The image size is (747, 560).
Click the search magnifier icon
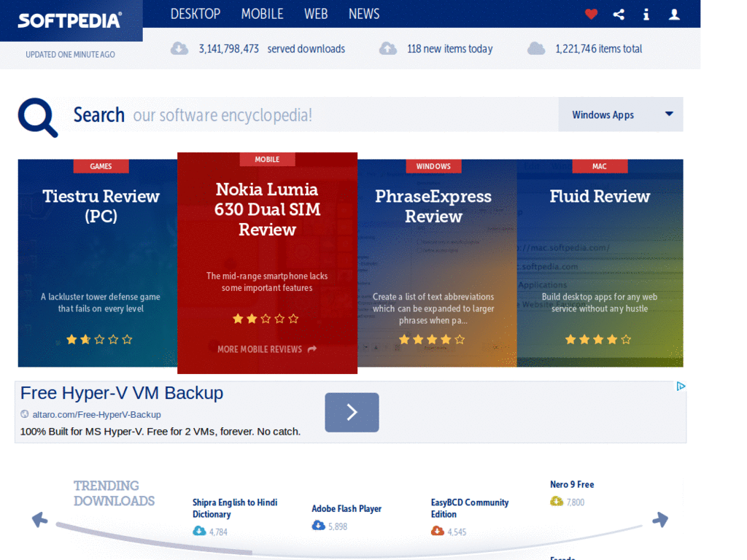tap(37, 117)
